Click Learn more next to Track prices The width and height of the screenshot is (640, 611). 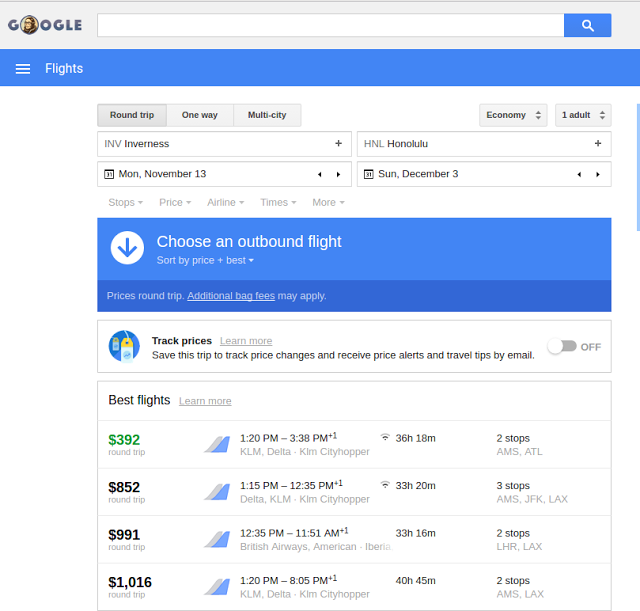246,341
